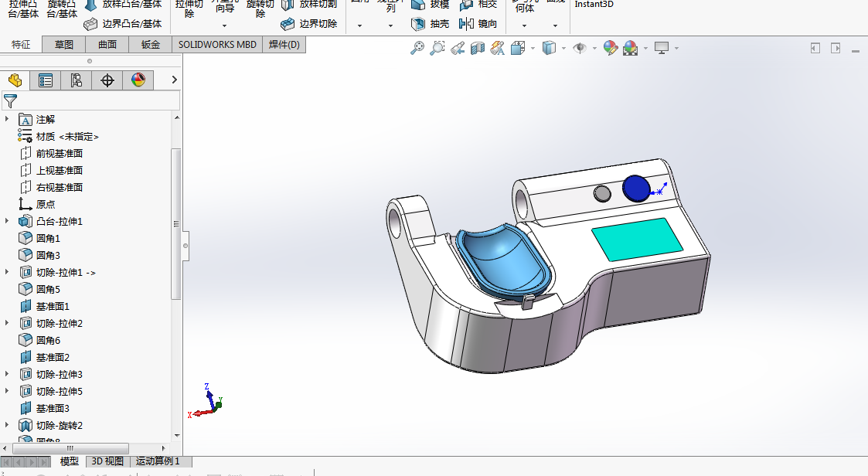Click the 镜向 mirror tool

click(478, 24)
